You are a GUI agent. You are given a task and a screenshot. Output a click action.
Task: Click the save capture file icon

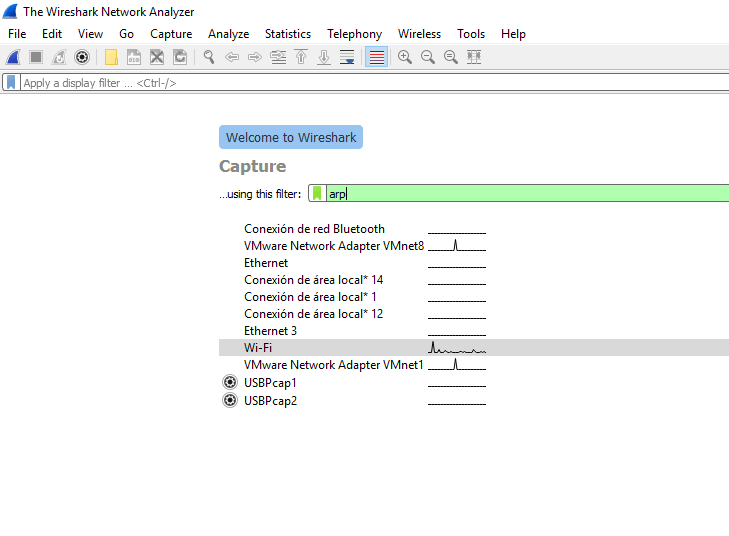pyautogui.click(x=134, y=57)
